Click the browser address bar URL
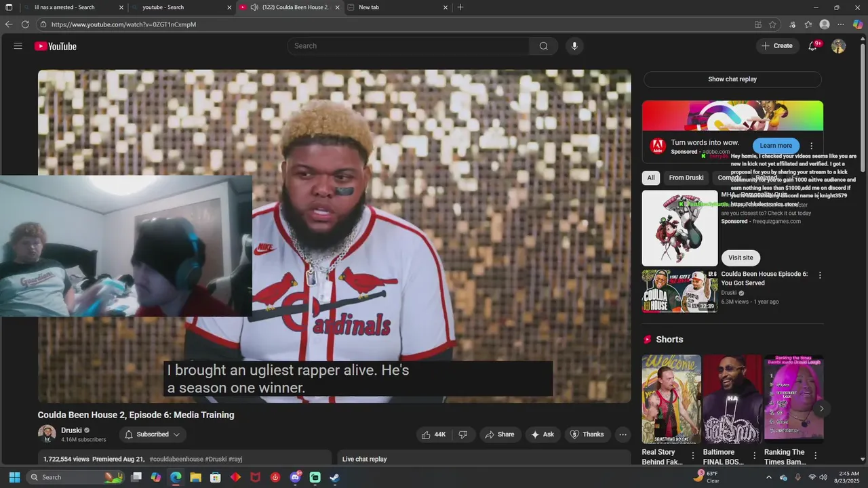The width and height of the screenshot is (868, 488). [123, 24]
